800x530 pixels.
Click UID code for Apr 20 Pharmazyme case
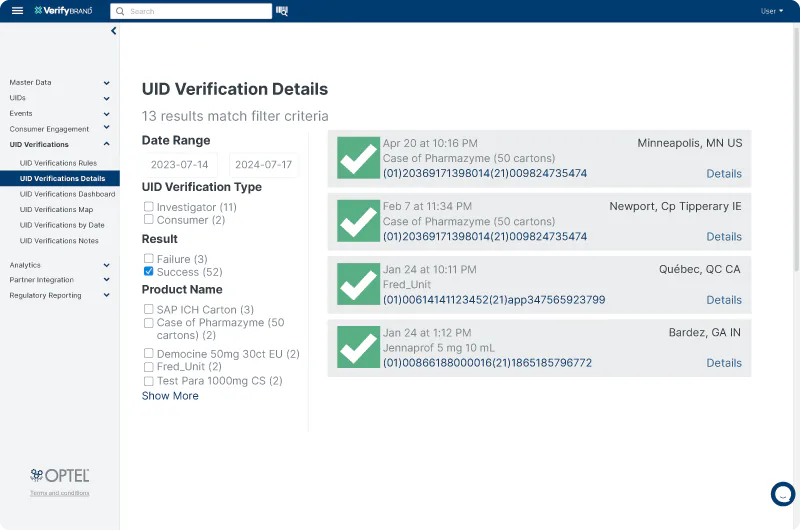click(485, 173)
